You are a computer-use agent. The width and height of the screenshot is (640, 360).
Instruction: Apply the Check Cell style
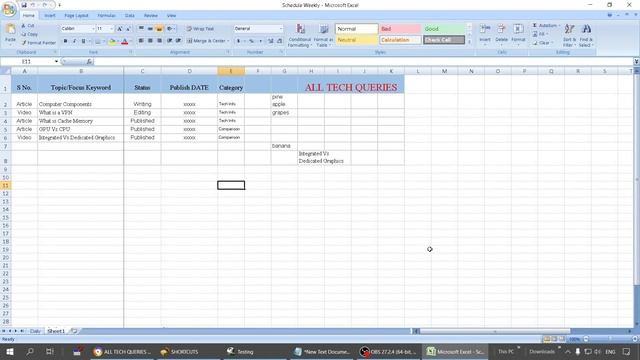(444, 40)
